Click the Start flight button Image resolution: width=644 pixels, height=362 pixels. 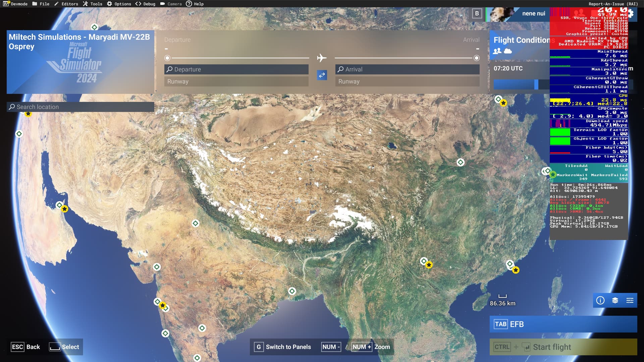[x=563, y=347]
